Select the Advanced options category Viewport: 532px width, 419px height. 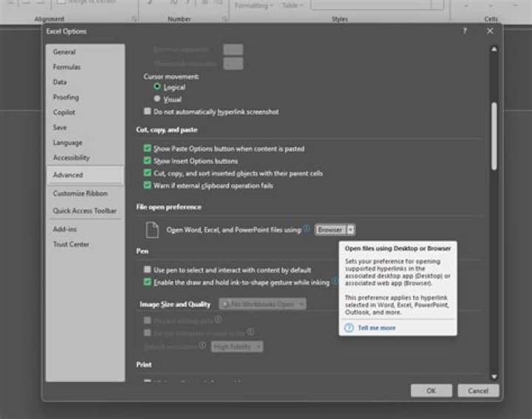(x=85, y=174)
